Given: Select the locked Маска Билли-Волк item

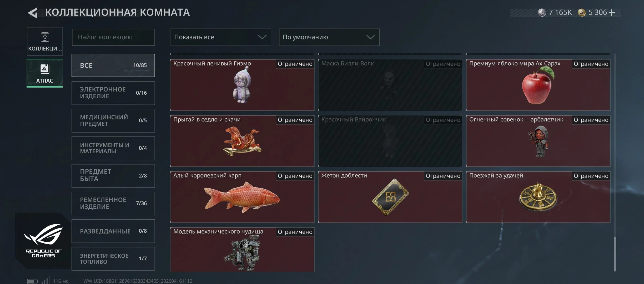Looking at the screenshot, I should click(x=390, y=85).
